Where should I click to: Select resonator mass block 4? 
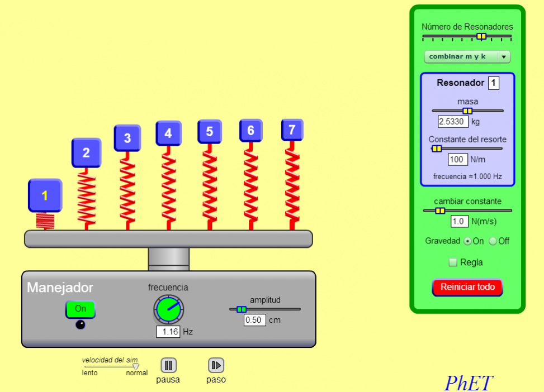[x=168, y=134]
